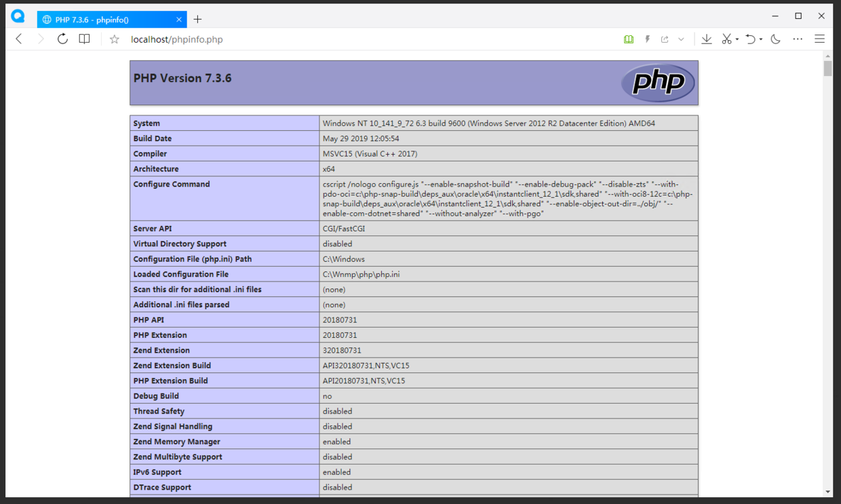
Task: Toggle night mode moon icon
Action: [776, 39]
